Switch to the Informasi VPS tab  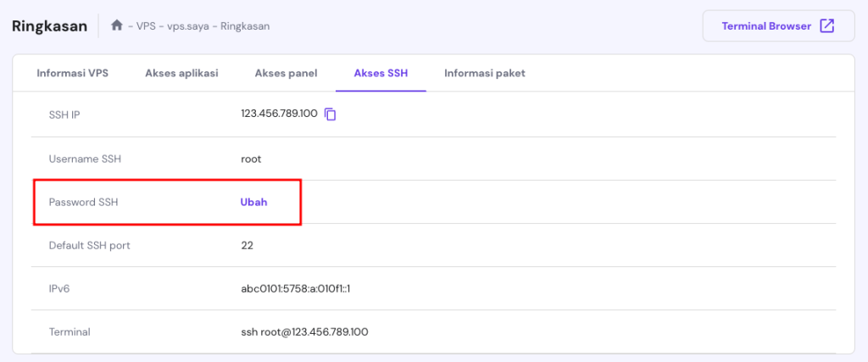72,73
